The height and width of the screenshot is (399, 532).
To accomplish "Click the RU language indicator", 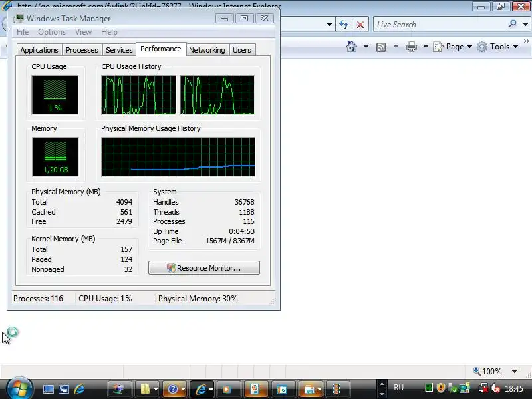I will pyautogui.click(x=398, y=388).
